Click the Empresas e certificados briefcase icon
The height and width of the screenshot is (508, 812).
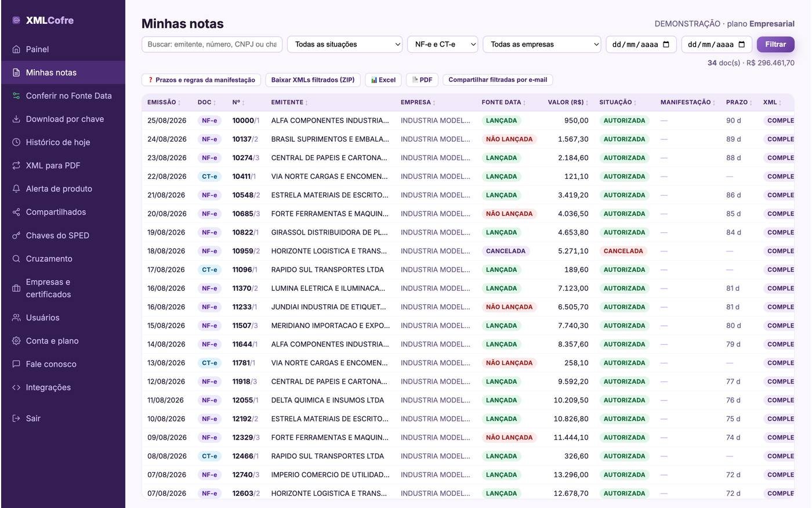[x=16, y=288]
